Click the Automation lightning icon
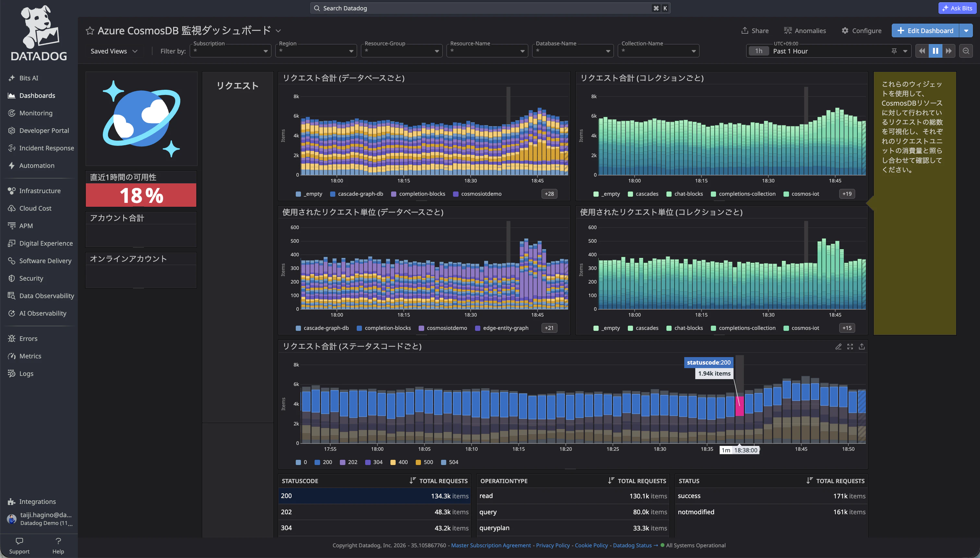 point(11,166)
